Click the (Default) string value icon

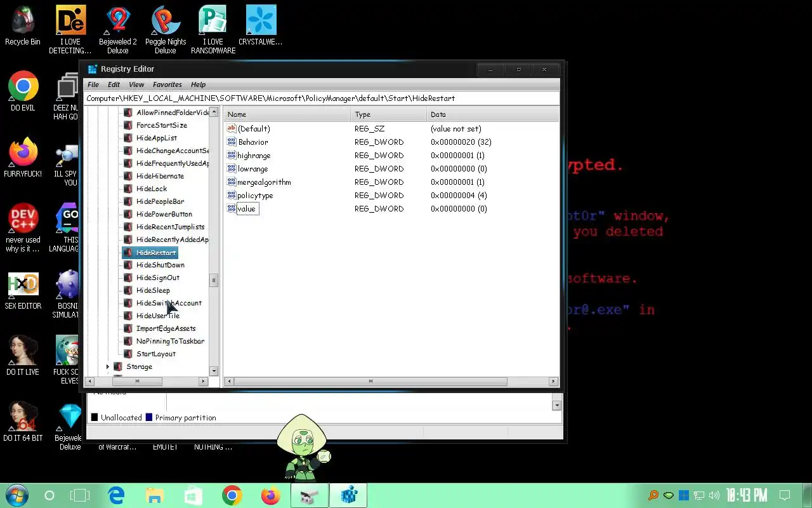point(232,128)
